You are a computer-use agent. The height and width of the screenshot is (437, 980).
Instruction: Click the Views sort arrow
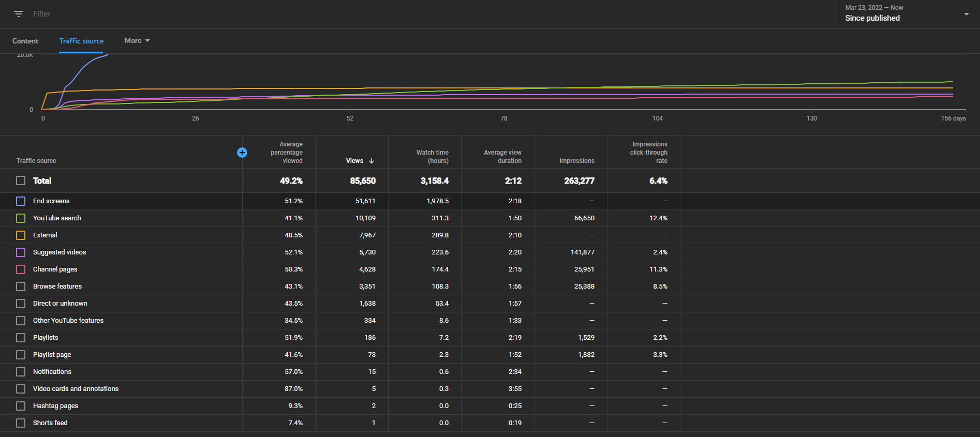click(x=372, y=161)
